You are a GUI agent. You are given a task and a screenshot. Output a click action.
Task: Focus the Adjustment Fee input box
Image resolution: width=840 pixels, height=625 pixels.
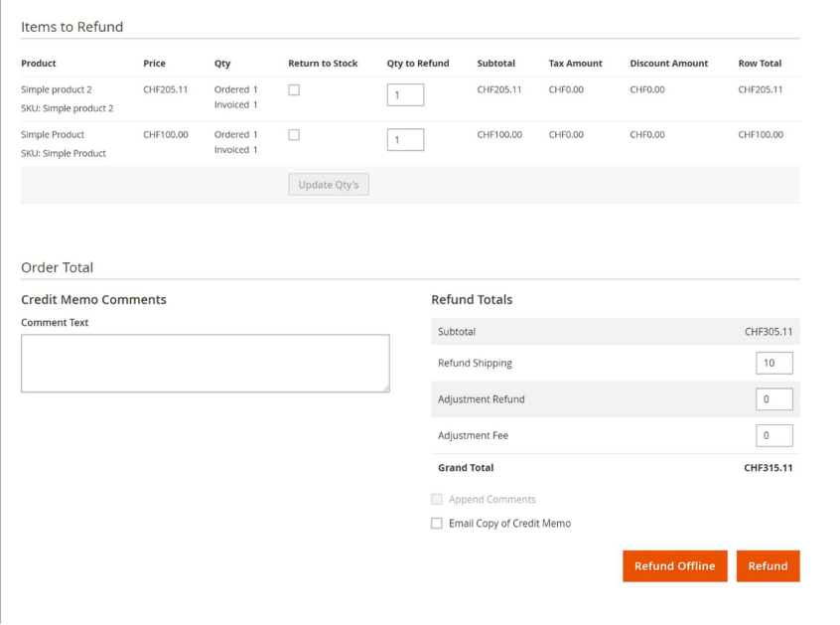[x=773, y=435]
